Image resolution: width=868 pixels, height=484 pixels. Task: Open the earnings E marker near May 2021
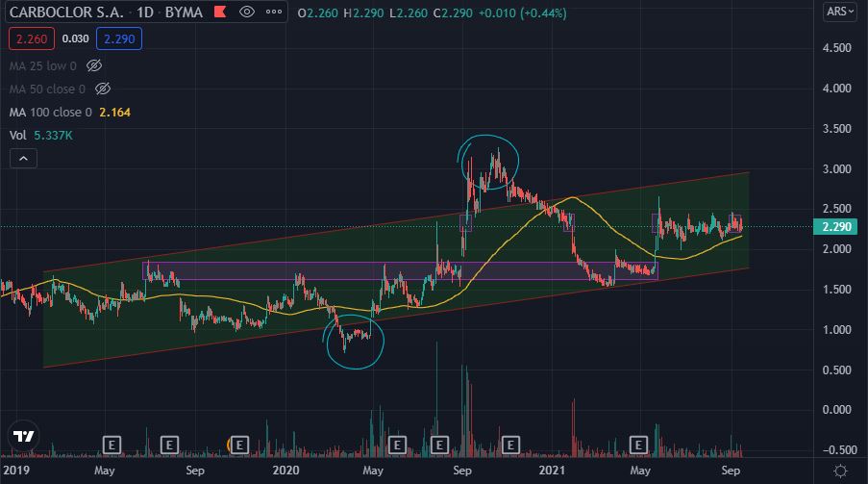click(638, 445)
